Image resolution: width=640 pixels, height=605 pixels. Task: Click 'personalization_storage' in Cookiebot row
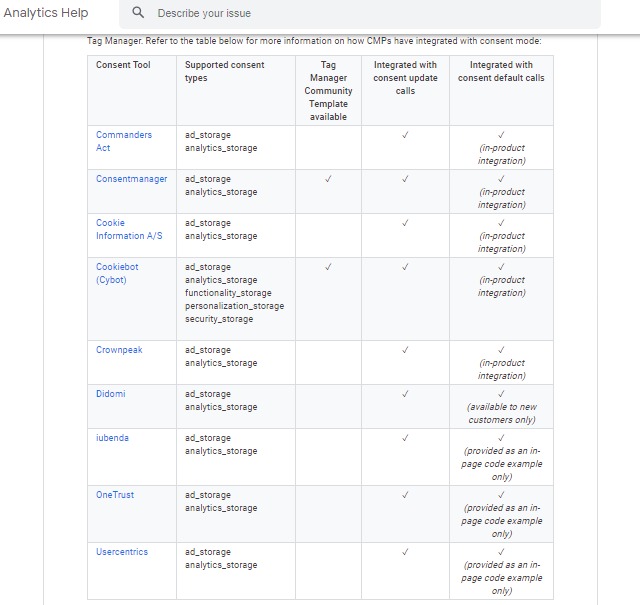[235, 306]
